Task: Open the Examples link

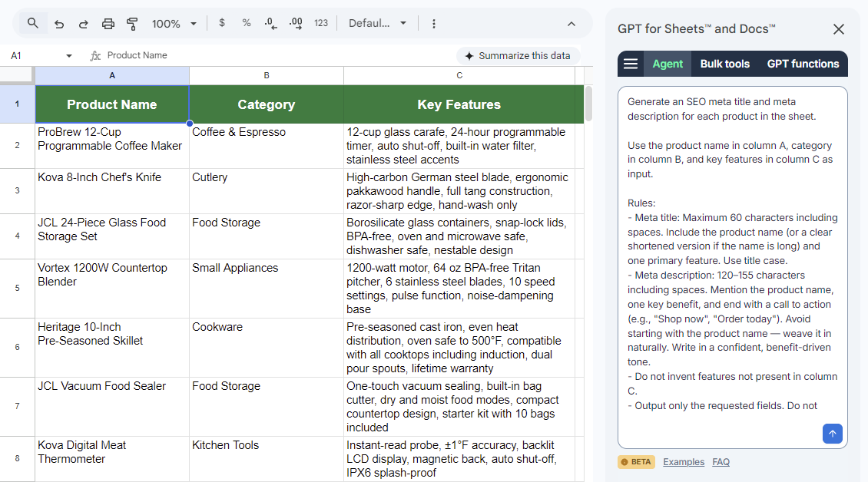Action: click(x=684, y=461)
